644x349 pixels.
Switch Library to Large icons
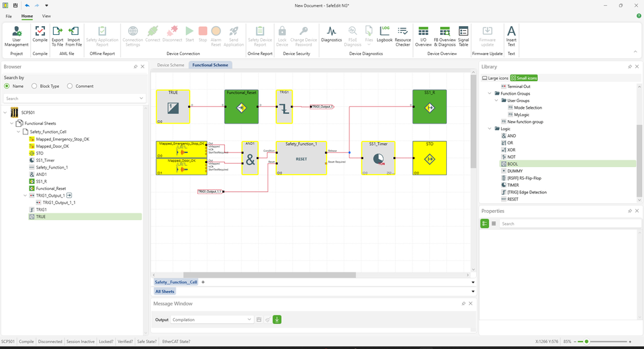click(x=495, y=78)
